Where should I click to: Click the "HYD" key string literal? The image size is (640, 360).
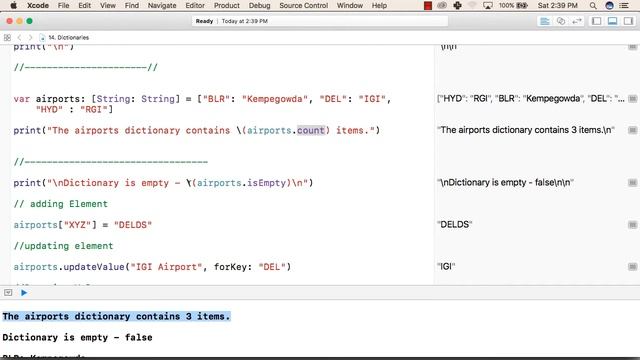pos(49,109)
